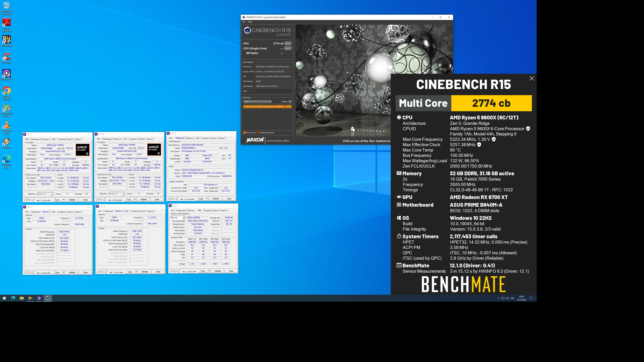Click the Info field in Cinebench Your System
Screen dimensions: 644x362
273,91
